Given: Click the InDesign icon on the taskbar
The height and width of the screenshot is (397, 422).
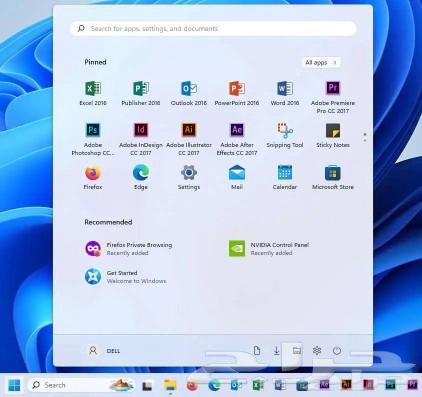Looking at the screenshot, I should [368, 385].
